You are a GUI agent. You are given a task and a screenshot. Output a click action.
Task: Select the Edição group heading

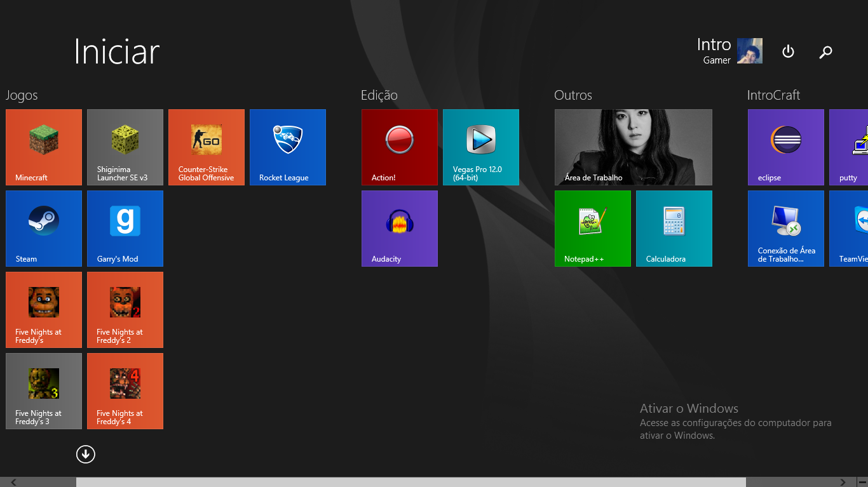tap(379, 95)
